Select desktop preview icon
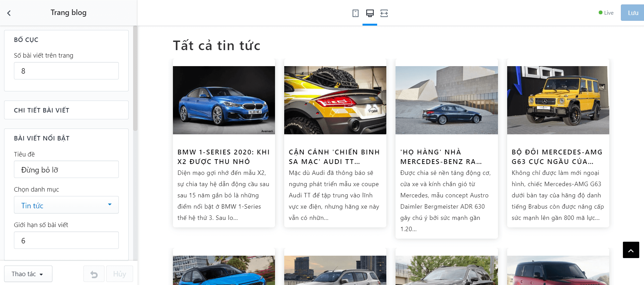This screenshot has height=285, width=644. point(370,13)
